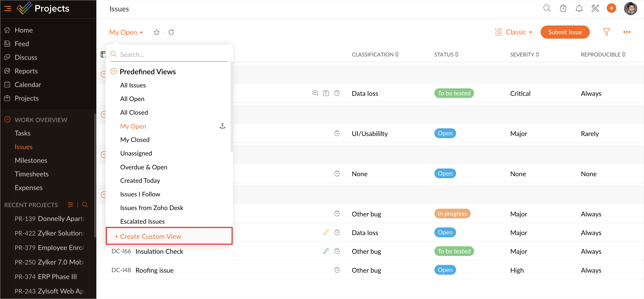Toggle the favorite star for My Open view

tap(157, 32)
